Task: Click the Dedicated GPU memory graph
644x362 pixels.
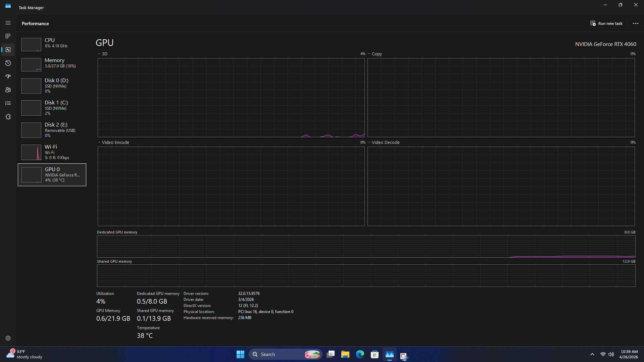Action: click(366, 246)
